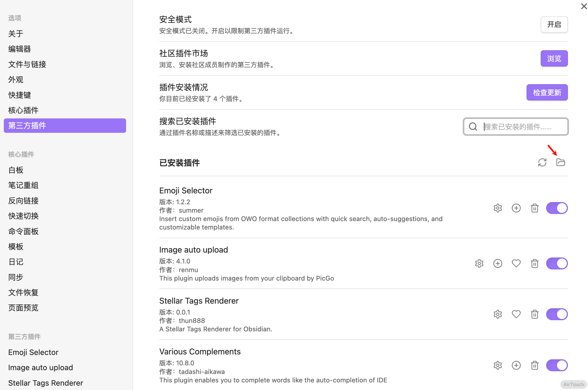Open Emoji Selector entry in sidebar
Screen dimensions: 588x390
[33, 352]
